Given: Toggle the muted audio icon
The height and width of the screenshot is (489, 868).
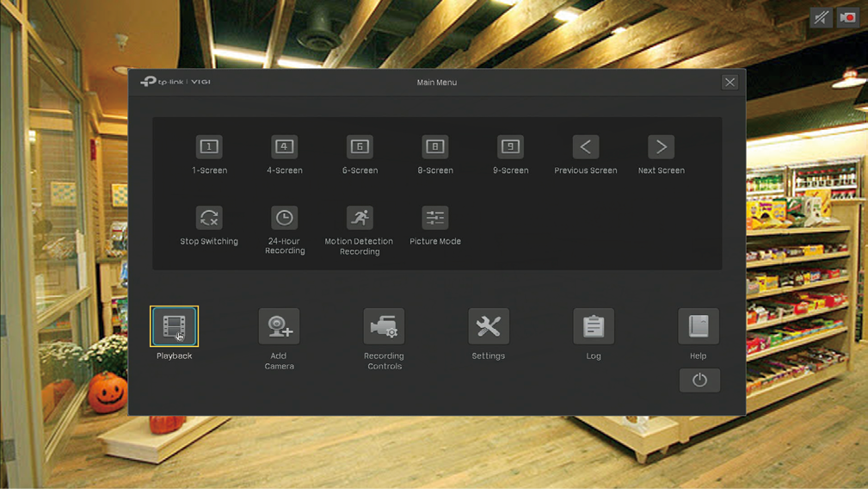Looking at the screenshot, I should (821, 18).
